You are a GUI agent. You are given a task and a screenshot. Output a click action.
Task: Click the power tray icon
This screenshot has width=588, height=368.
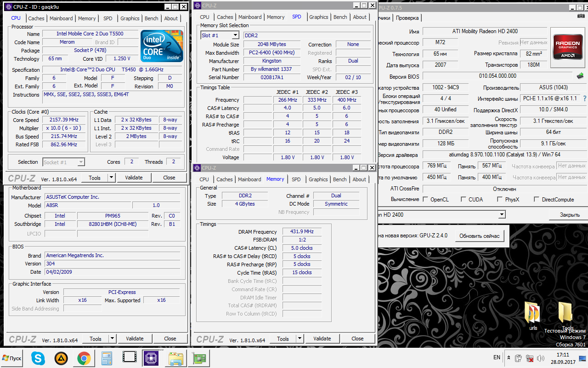pos(518,358)
